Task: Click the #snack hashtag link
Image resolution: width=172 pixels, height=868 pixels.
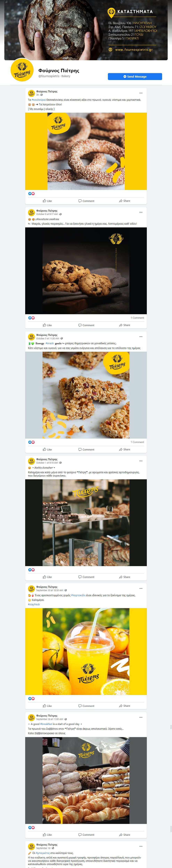Action: click(x=50, y=343)
